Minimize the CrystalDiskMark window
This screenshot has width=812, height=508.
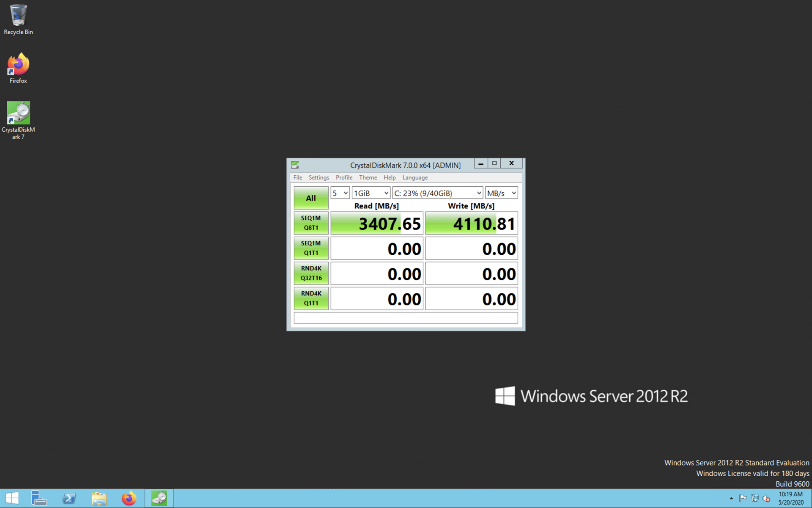pos(481,163)
